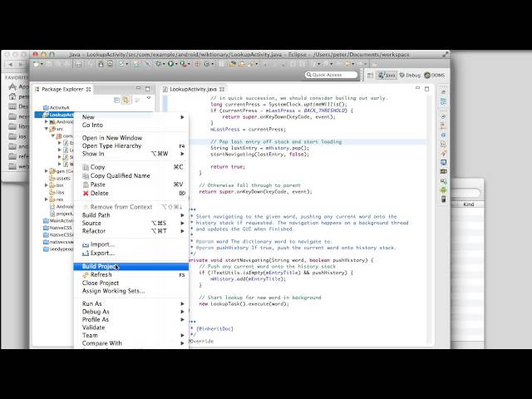
Task: Collapse the src folder in Package Explorer
Action: (47, 129)
